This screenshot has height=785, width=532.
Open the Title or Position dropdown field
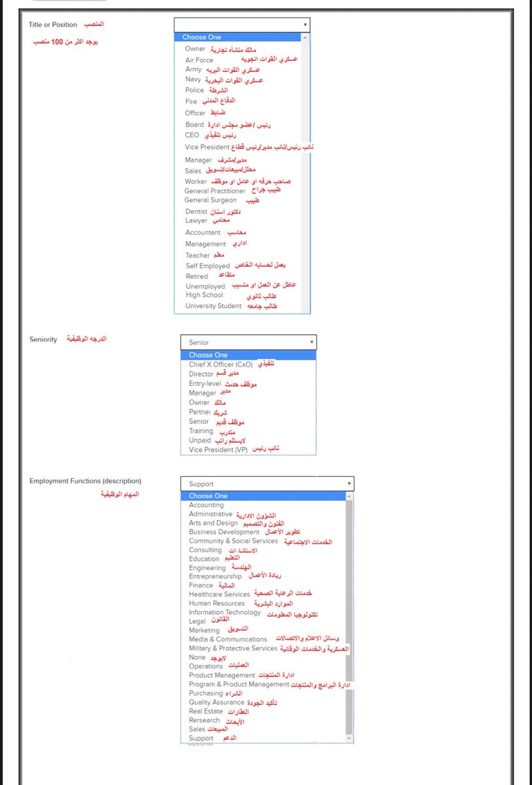pyautogui.click(x=242, y=25)
